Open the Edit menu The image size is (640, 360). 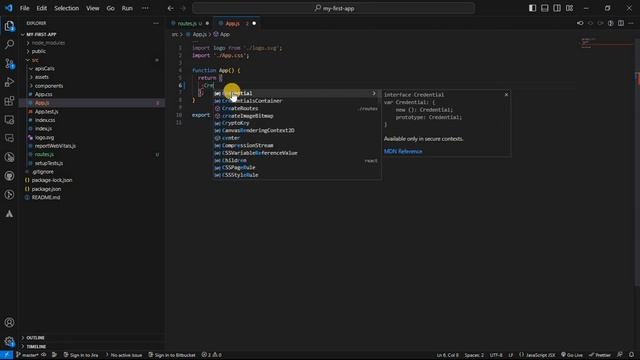click(42, 8)
